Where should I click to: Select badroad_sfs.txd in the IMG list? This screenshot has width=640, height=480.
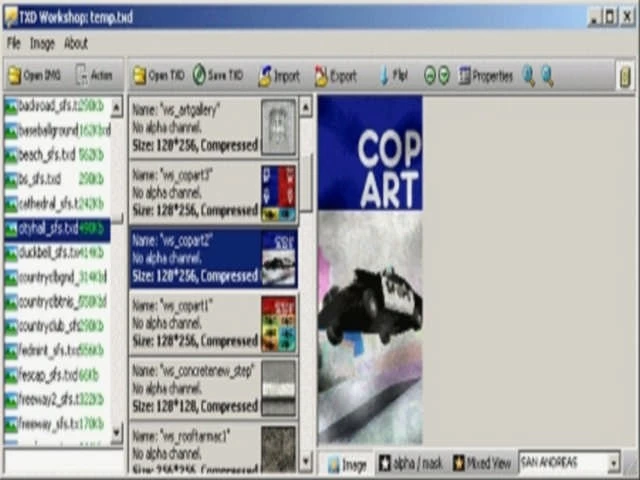click(x=57, y=107)
